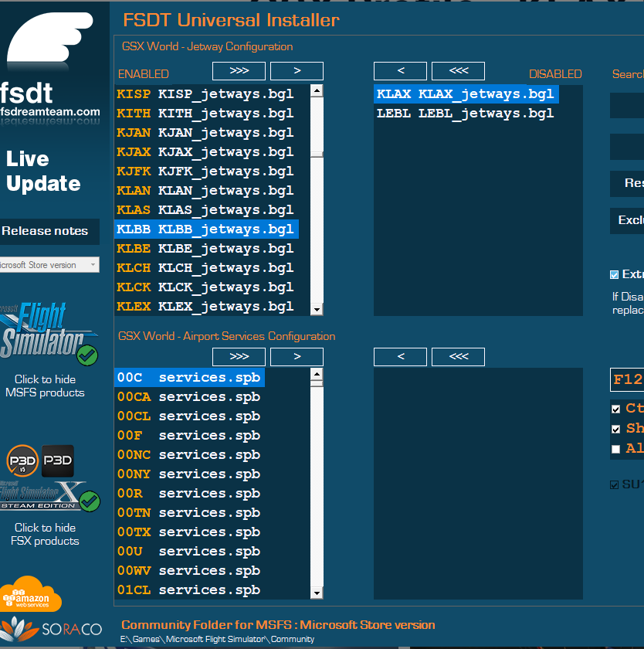Open the Release notes button
This screenshot has height=649, width=644.
click(45, 231)
